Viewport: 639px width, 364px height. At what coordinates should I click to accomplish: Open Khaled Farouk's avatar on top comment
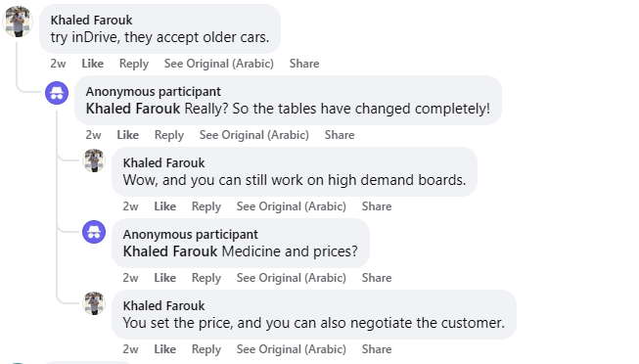(18, 22)
